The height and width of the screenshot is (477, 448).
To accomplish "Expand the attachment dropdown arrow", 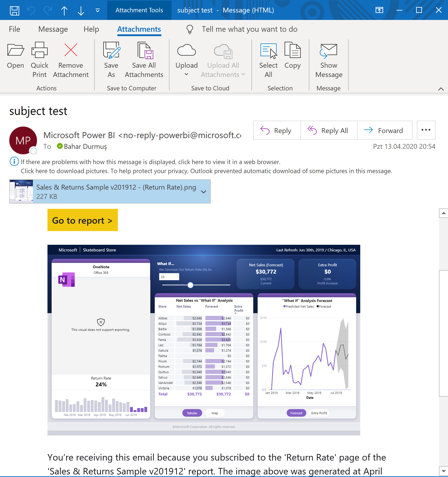I will click(x=204, y=192).
